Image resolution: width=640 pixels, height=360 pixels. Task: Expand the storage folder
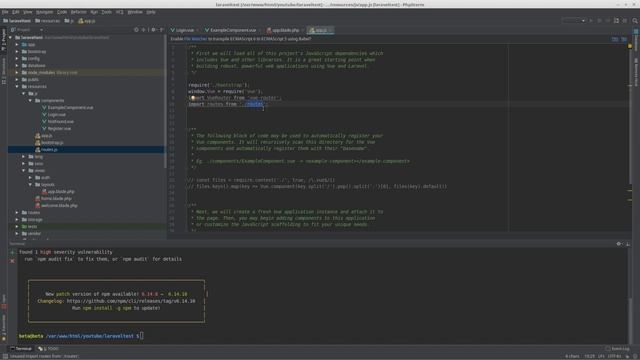tap(17, 220)
